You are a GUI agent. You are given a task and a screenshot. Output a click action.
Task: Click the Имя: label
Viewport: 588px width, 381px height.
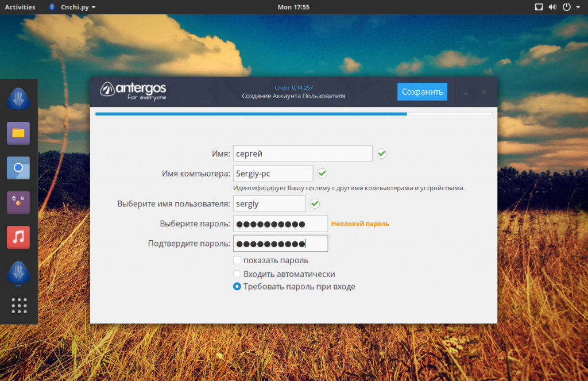(221, 153)
